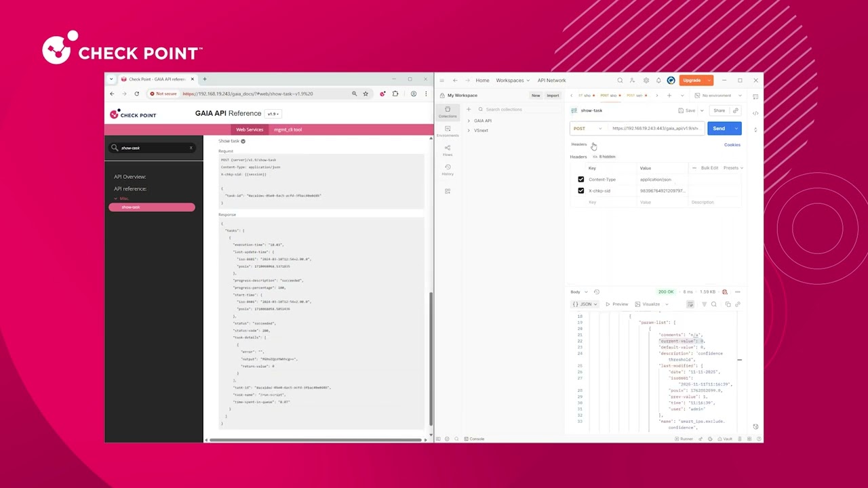Viewport: 868px width, 488px height.
Task: Clear the show-task search in GAIA docs
Action: click(x=191, y=148)
